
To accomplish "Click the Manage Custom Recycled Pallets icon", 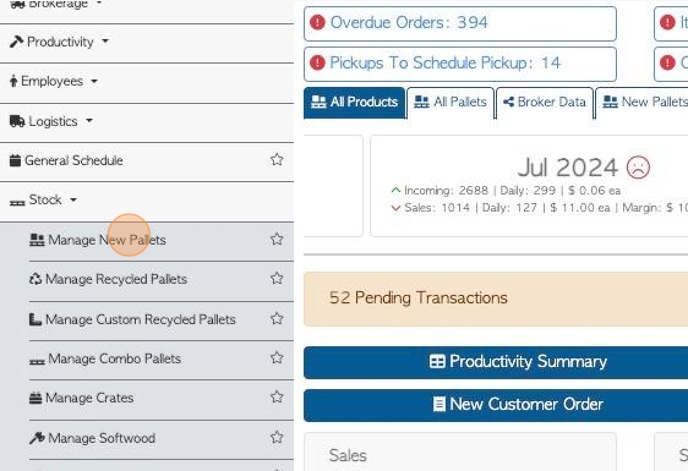I will [36, 319].
